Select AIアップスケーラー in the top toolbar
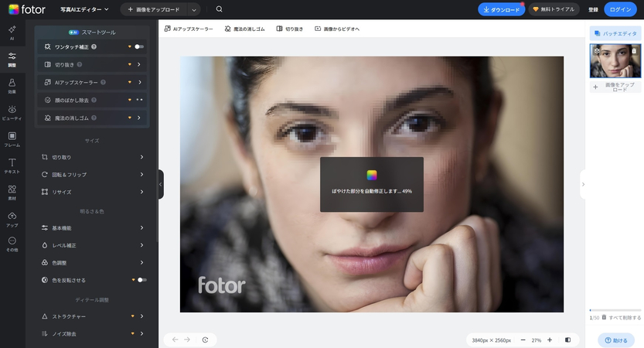This screenshot has height=348, width=644. [x=189, y=29]
